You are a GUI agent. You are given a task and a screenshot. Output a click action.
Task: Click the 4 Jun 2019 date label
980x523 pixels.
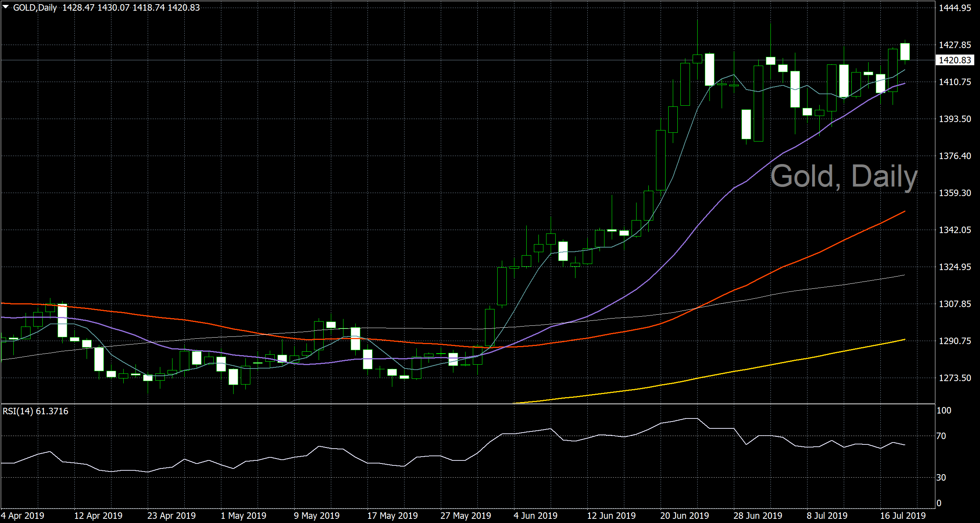pos(535,516)
